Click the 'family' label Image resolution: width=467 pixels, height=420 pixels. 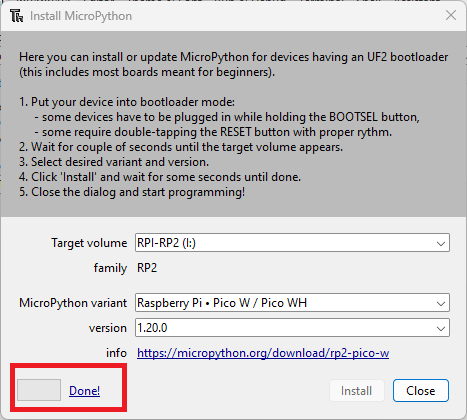pos(110,268)
